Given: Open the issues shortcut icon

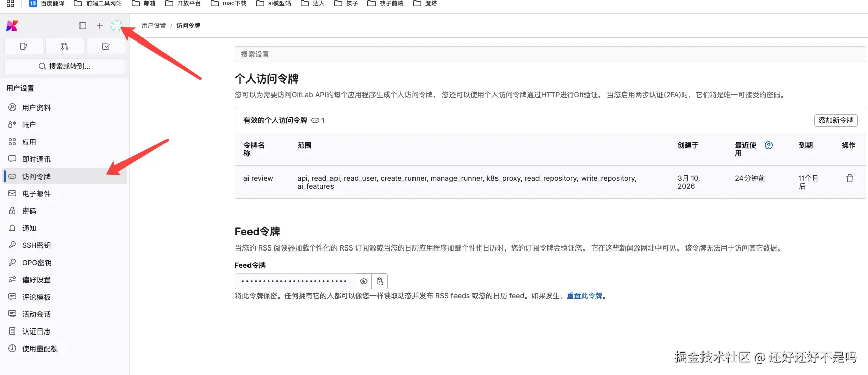Looking at the screenshot, I should click(23, 46).
